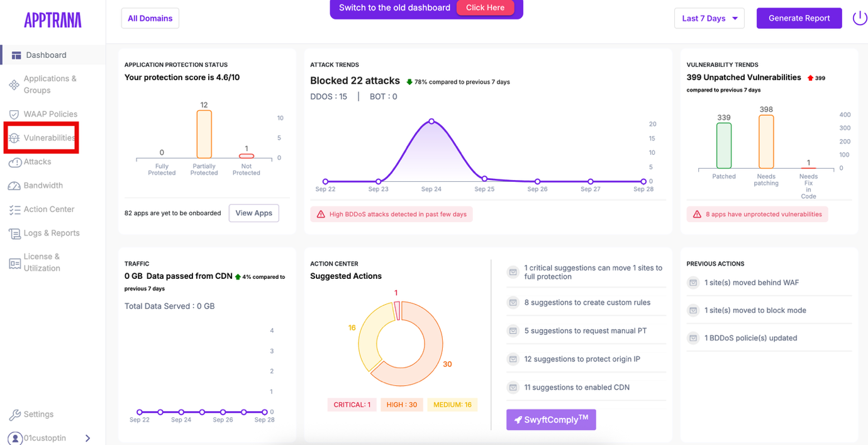Click the Sep 24 peak data point

[431, 121]
